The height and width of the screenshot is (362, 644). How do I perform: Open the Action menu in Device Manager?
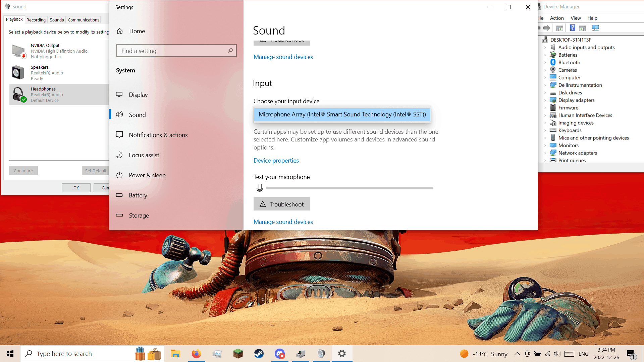tap(556, 18)
